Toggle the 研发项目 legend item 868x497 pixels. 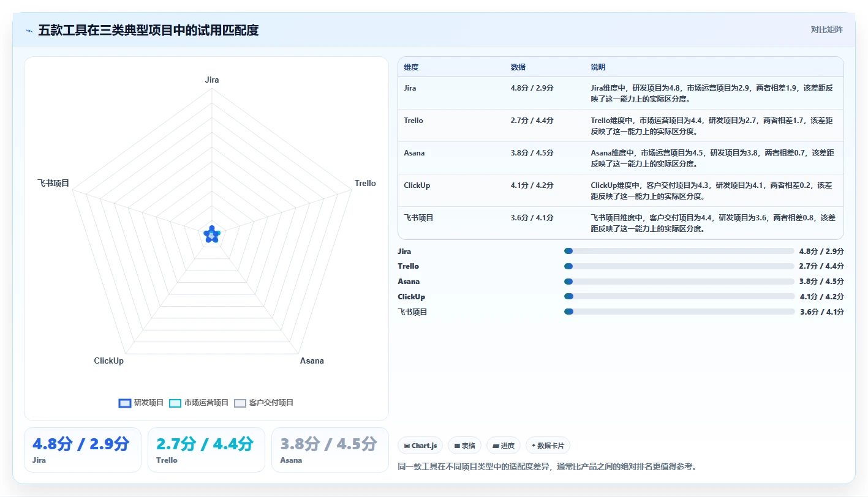[142, 403]
